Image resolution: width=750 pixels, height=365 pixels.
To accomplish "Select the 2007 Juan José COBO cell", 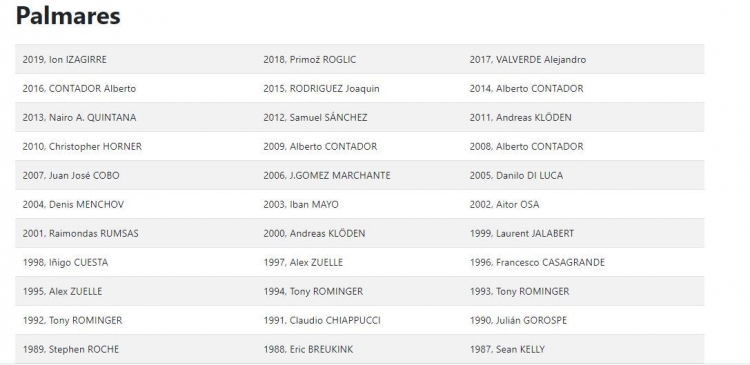I will [71, 176].
